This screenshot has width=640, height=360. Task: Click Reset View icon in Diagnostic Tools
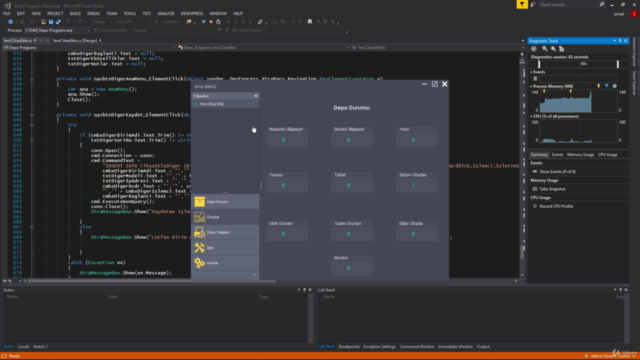[562, 49]
